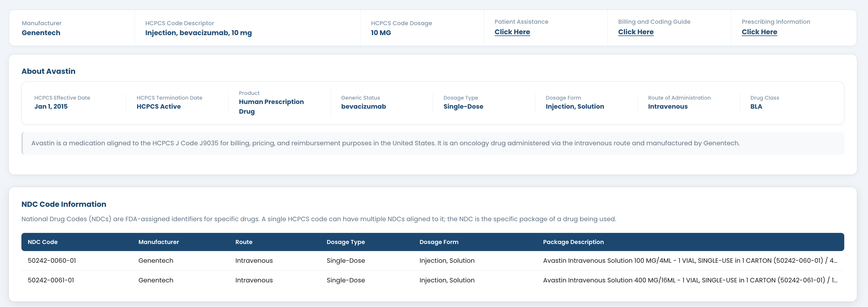Click the NDC Code column header
The image size is (868, 307).
(x=42, y=242)
